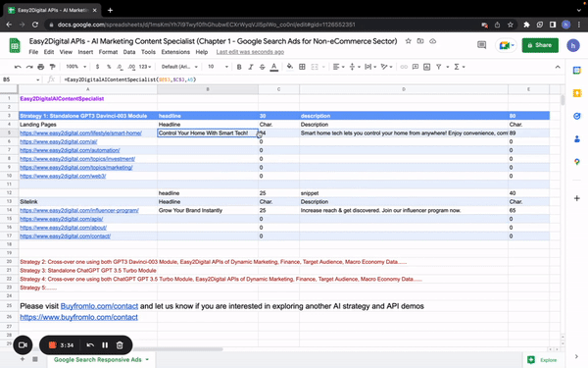Open the Contacts side panel icon
The width and height of the screenshot is (588, 368).
577,139
